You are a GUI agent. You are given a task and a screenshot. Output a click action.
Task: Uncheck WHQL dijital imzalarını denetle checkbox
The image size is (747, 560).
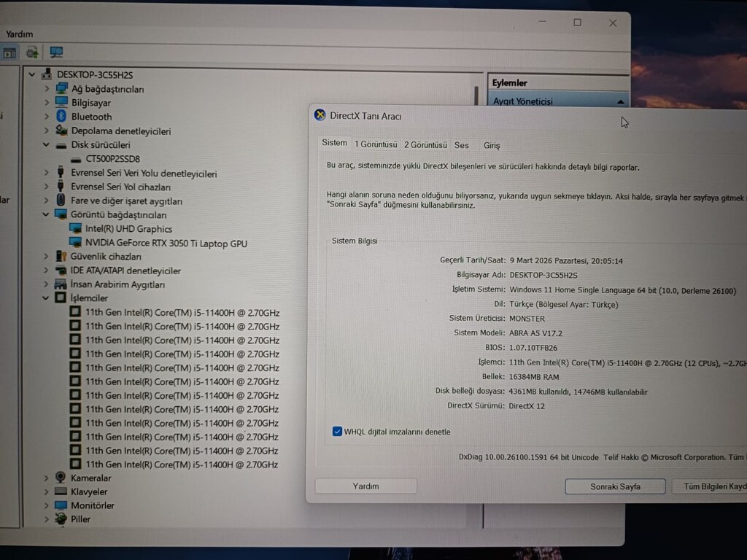click(x=337, y=432)
